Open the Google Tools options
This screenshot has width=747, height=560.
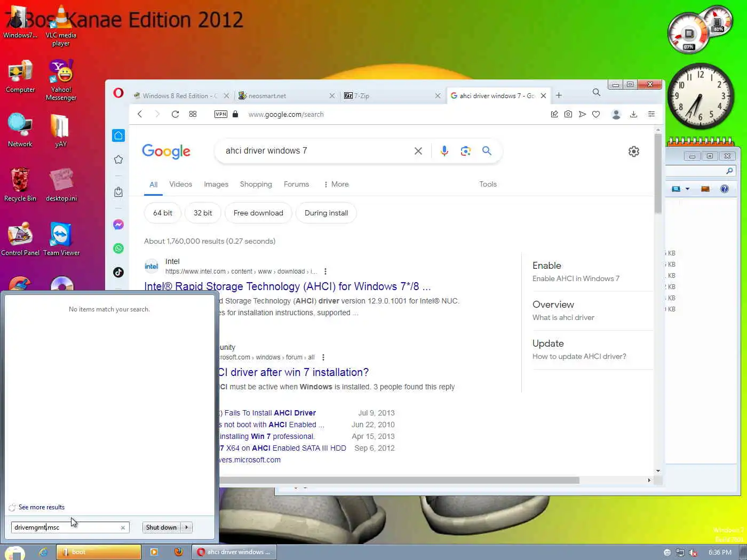coord(488,184)
